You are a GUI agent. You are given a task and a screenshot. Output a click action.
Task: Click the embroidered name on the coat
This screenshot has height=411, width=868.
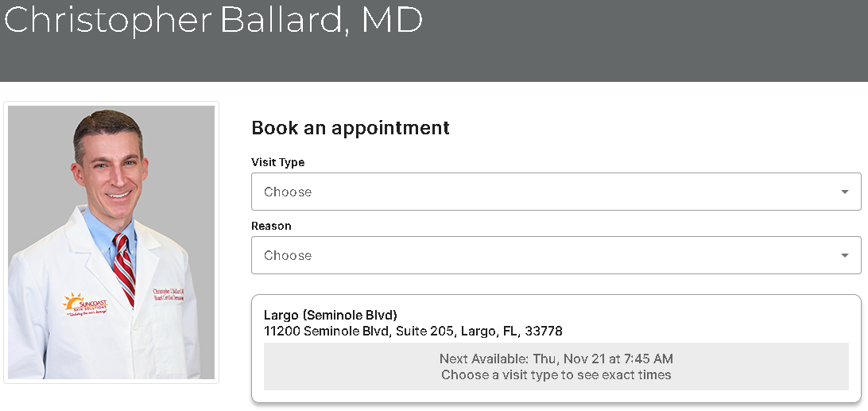tap(168, 295)
